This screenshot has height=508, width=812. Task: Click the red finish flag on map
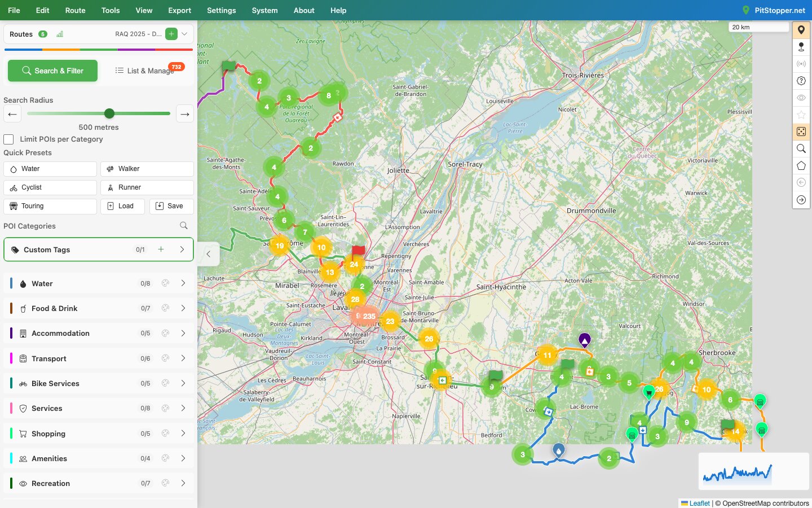[358, 251]
